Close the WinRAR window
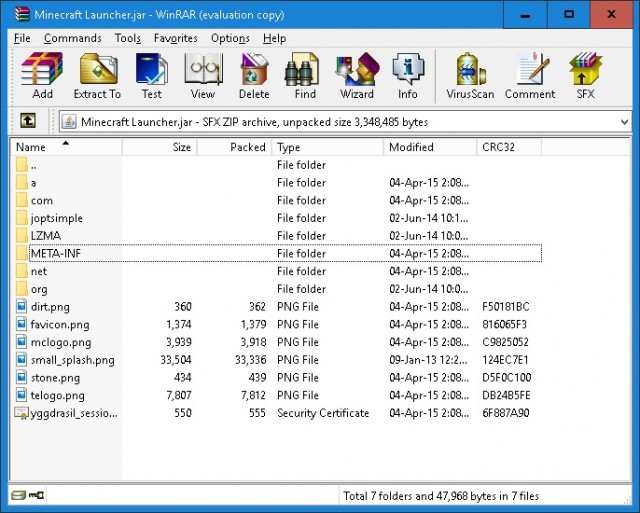Screen dimensions: 640x513 (611, 15)
